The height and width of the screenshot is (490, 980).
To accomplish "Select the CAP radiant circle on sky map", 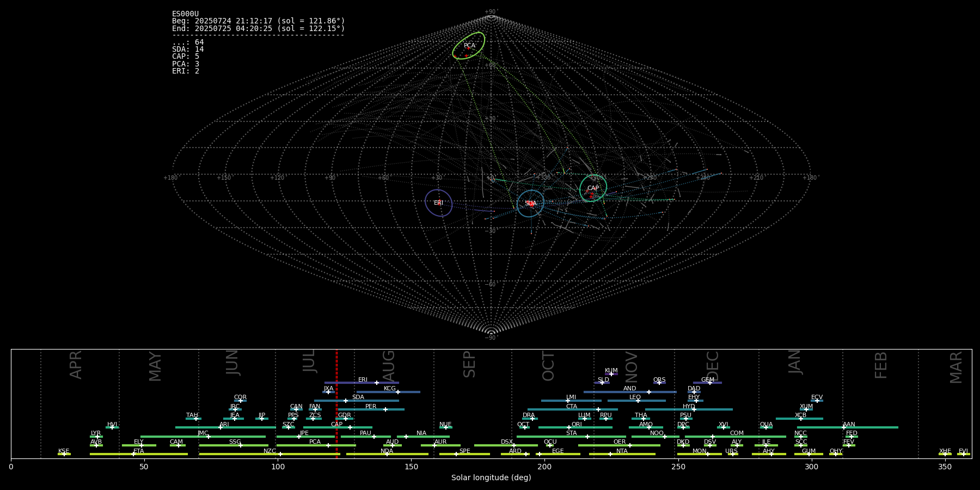I will click(x=593, y=188).
